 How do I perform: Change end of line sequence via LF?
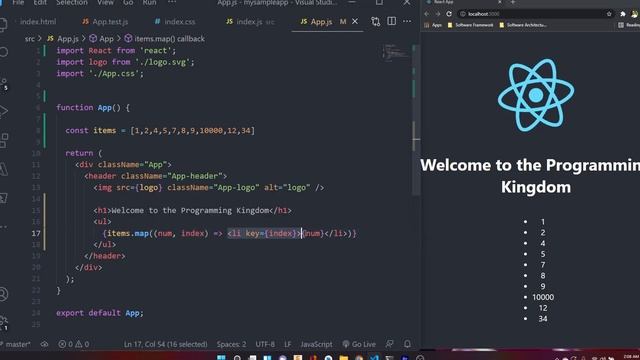click(288, 344)
